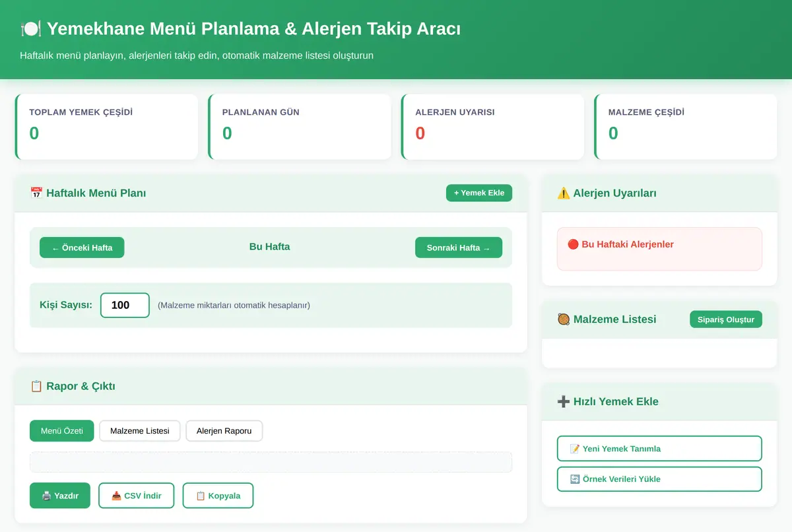This screenshot has width=792, height=532.
Task: Click the Alerjen Uyarısı stat card
Action: pyautogui.click(x=492, y=127)
